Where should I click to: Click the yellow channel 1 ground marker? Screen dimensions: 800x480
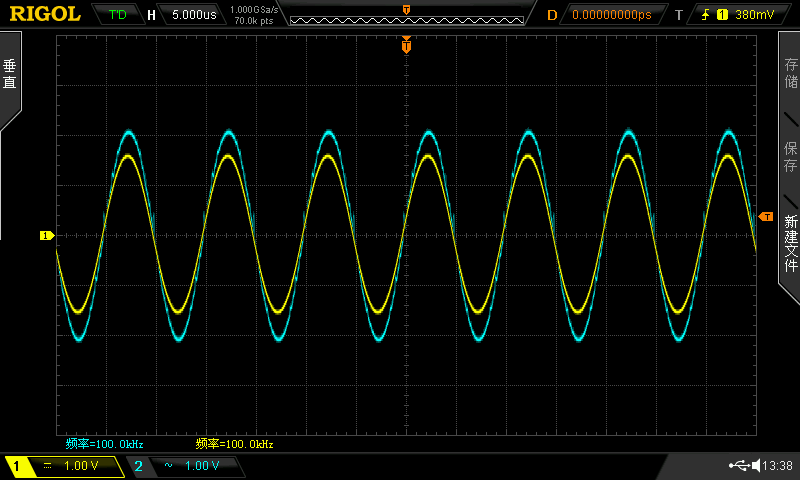(x=46, y=236)
